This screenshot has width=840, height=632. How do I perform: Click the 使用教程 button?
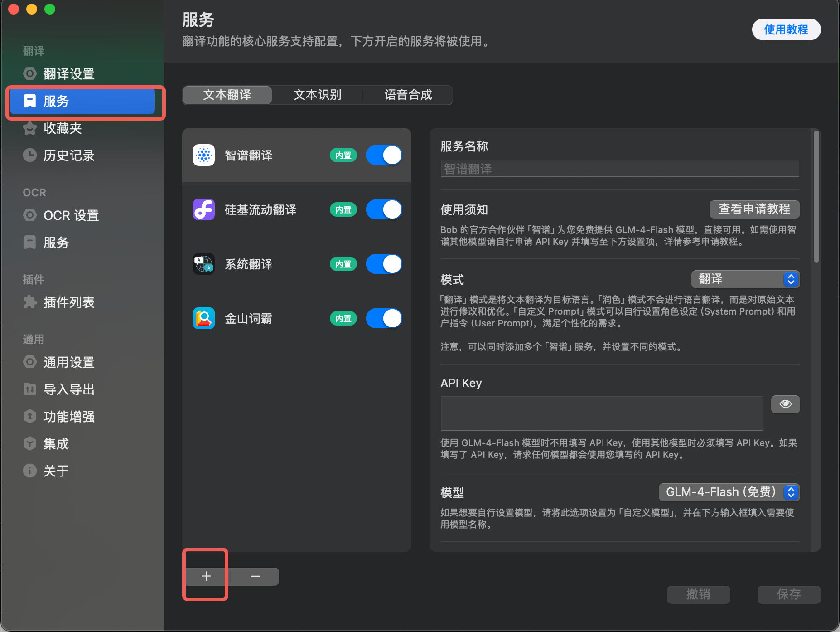point(786,29)
